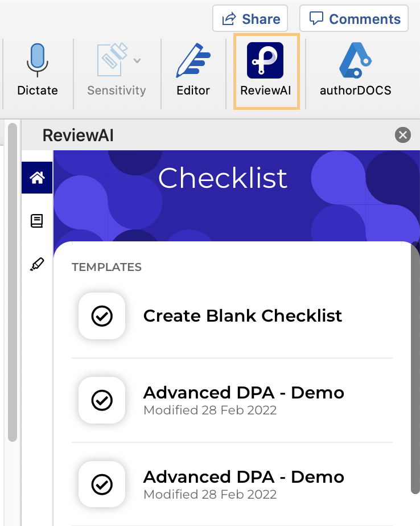Open the book library sidebar icon

pos(37,221)
